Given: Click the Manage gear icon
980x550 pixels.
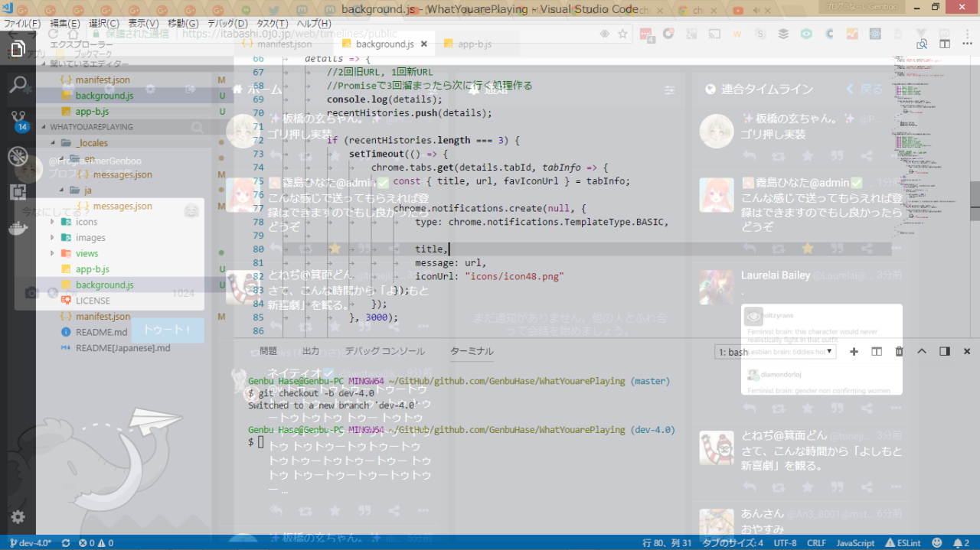Looking at the screenshot, I should pyautogui.click(x=18, y=517).
